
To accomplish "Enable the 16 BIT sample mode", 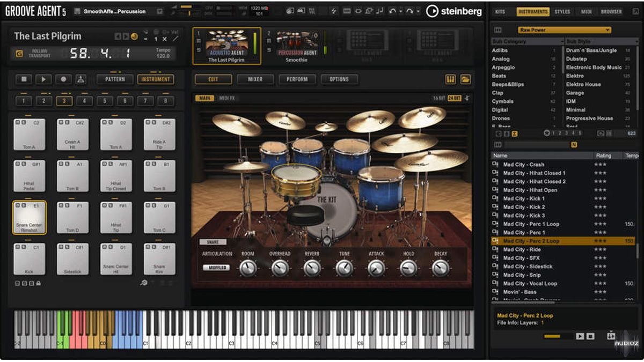I will 439,98.
